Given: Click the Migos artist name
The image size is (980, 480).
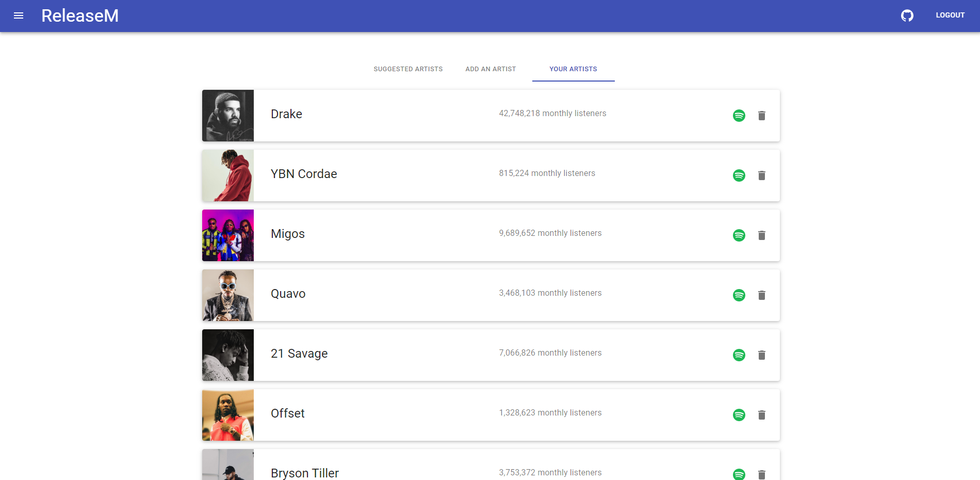Looking at the screenshot, I should (x=288, y=234).
